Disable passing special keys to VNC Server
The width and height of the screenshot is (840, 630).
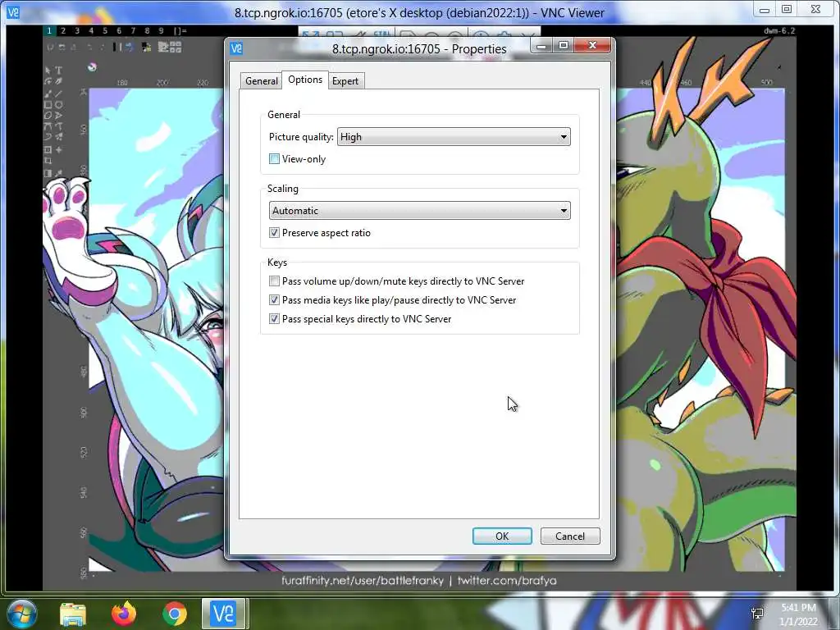tap(274, 319)
